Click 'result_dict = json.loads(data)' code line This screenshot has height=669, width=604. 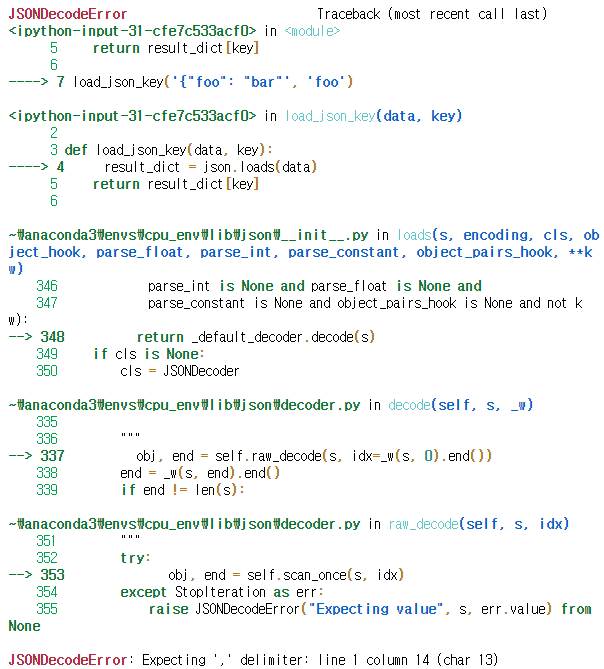[x=211, y=167]
